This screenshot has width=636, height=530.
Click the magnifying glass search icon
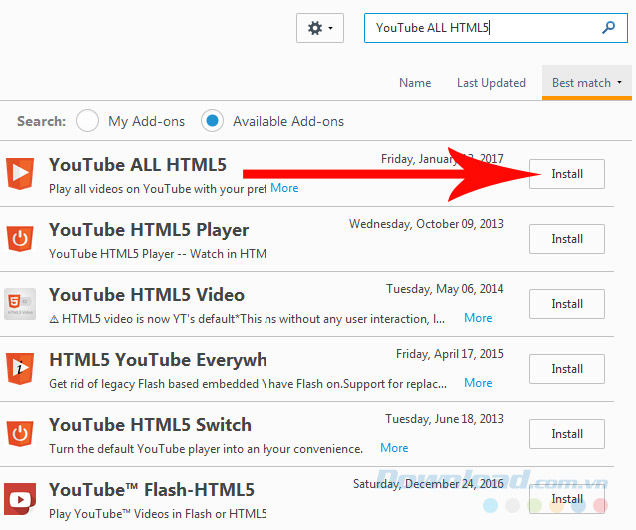tap(608, 28)
